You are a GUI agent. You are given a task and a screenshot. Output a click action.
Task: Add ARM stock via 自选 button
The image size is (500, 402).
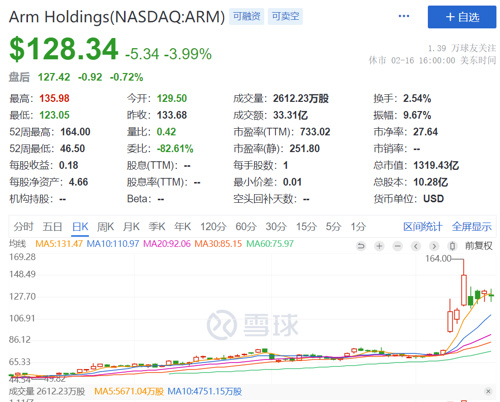point(462,17)
